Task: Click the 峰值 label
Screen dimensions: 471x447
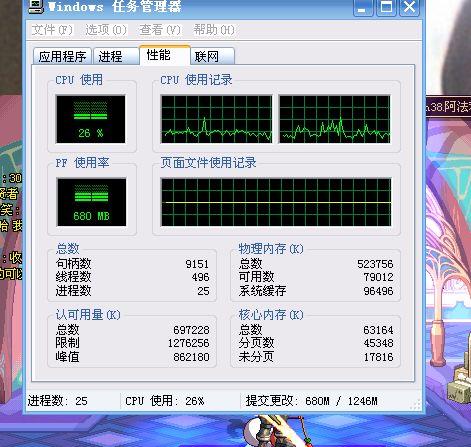Action: pos(67,357)
